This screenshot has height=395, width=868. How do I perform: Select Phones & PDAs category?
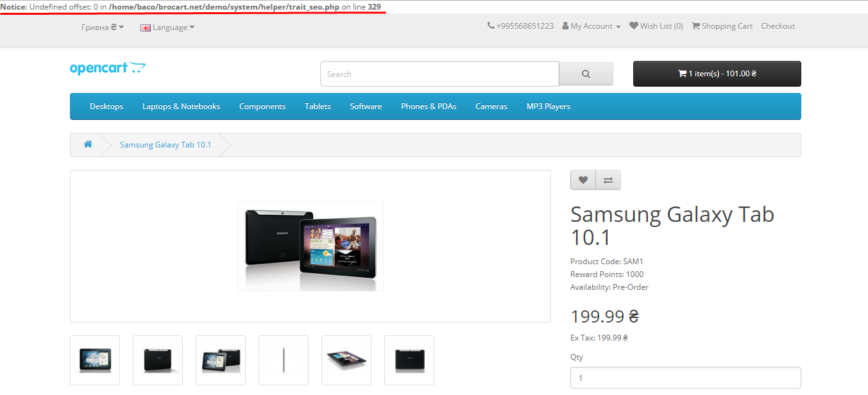coord(429,106)
